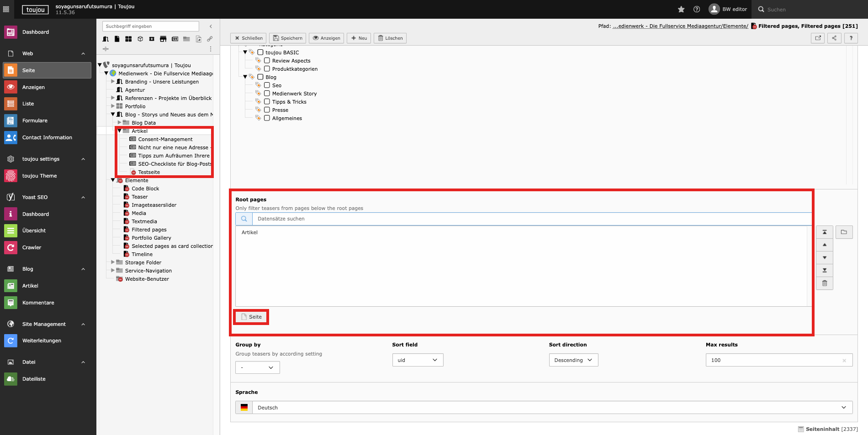Click the bookmark star icon in top bar

tap(681, 9)
